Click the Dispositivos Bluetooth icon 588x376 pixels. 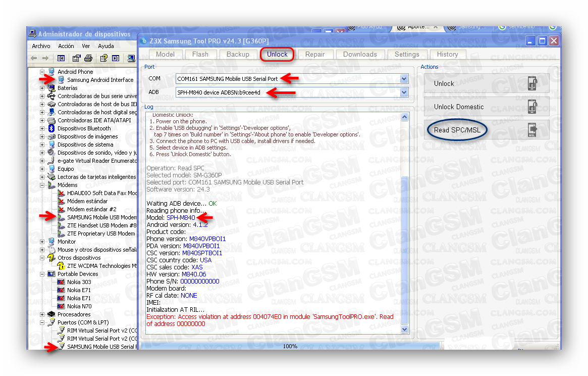click(x=51, y=128)
